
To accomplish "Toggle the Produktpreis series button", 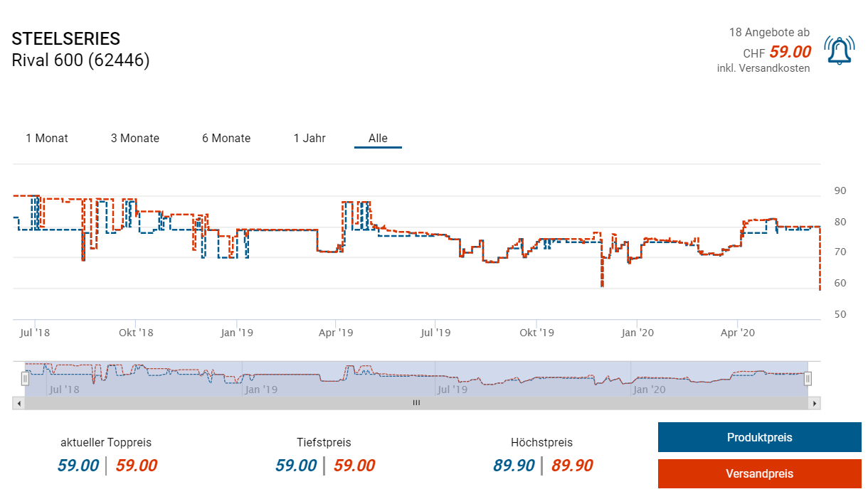I will click(x=759, y=438).
